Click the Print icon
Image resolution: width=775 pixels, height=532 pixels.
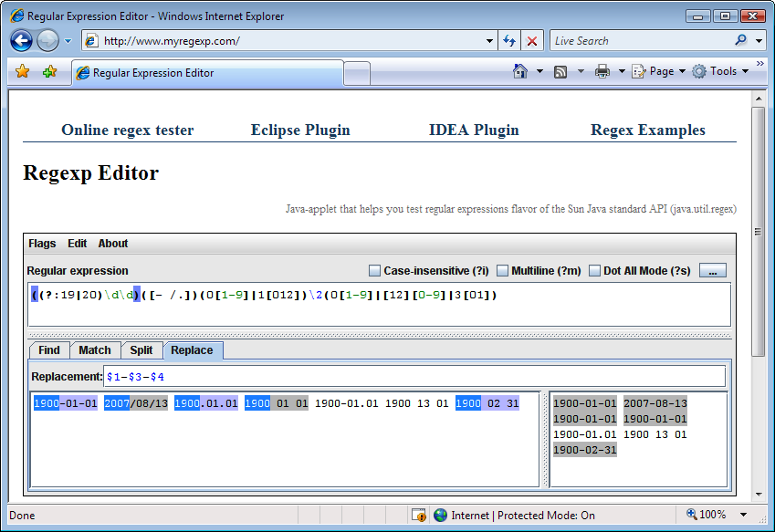[x=602, y=71]
